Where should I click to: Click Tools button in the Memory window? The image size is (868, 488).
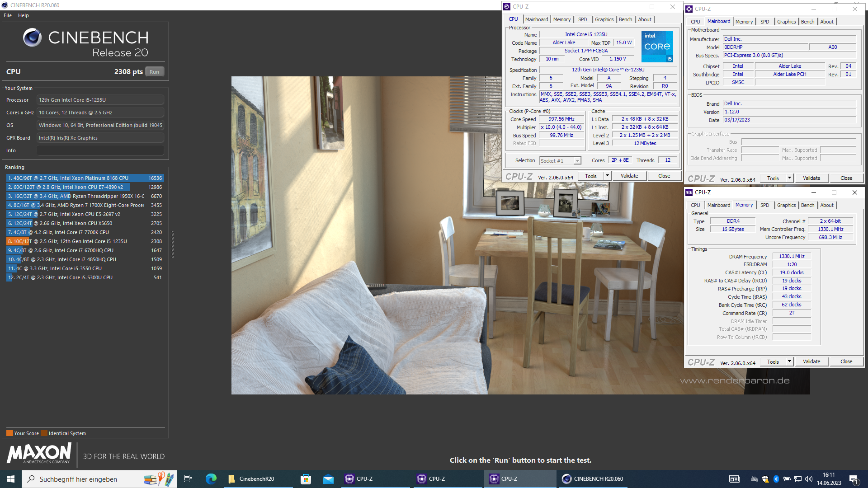(773, 361)
